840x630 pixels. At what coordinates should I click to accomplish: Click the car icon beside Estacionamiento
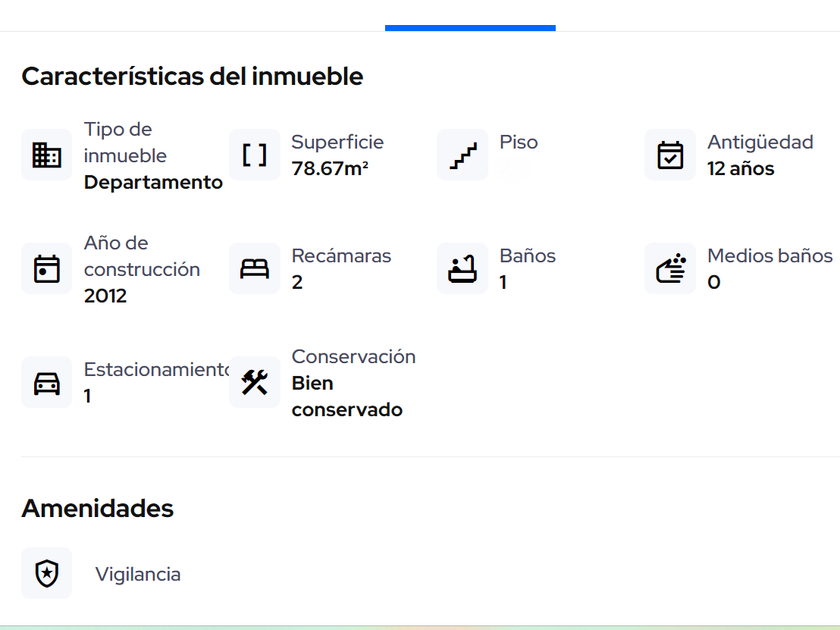pos(47,383)
